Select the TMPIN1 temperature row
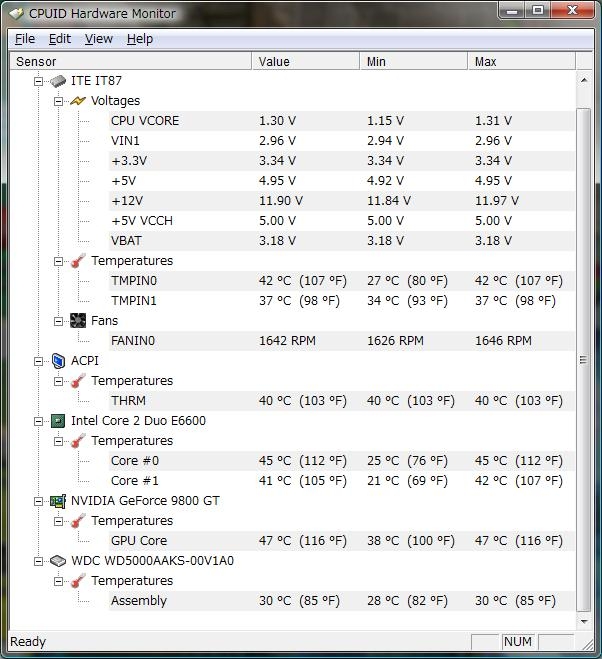 tap(342, 301)
